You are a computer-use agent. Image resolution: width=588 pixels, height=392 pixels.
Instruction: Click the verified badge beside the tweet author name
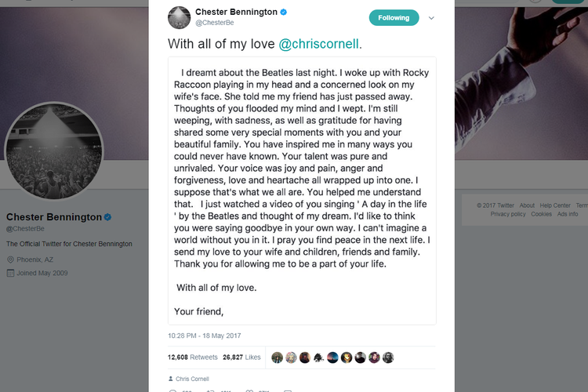point(284,13)
